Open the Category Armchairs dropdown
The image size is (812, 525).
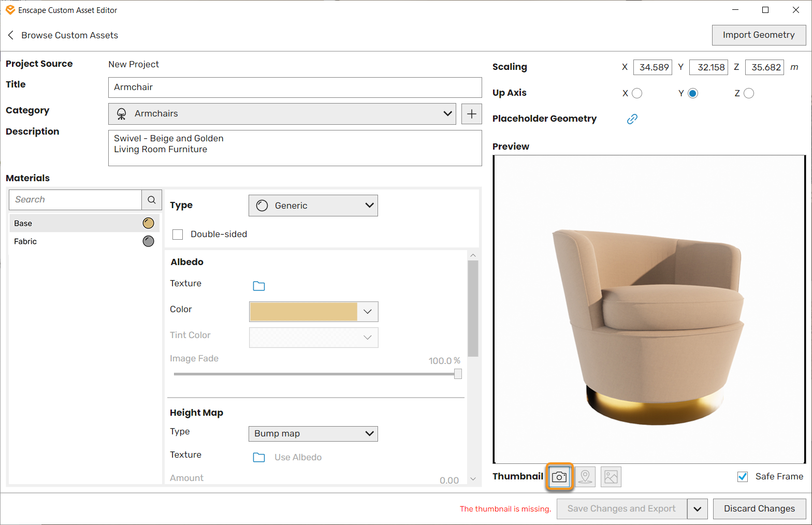point(282,114)
